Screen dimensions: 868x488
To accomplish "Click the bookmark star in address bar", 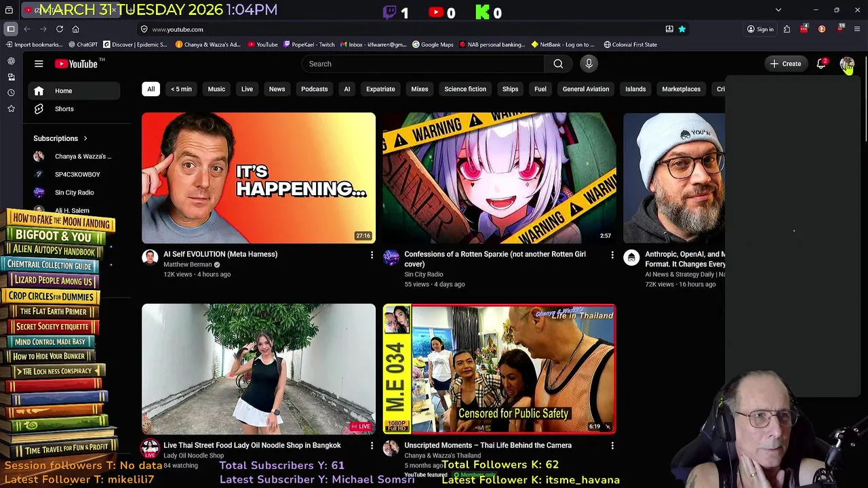I will 682,29.
